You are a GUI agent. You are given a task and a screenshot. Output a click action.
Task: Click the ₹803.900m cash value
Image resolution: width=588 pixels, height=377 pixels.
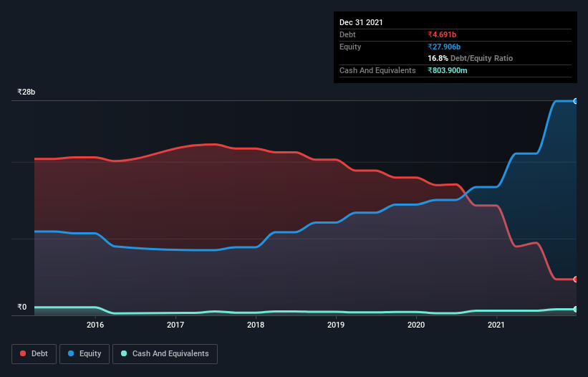(x=448, y=70)
